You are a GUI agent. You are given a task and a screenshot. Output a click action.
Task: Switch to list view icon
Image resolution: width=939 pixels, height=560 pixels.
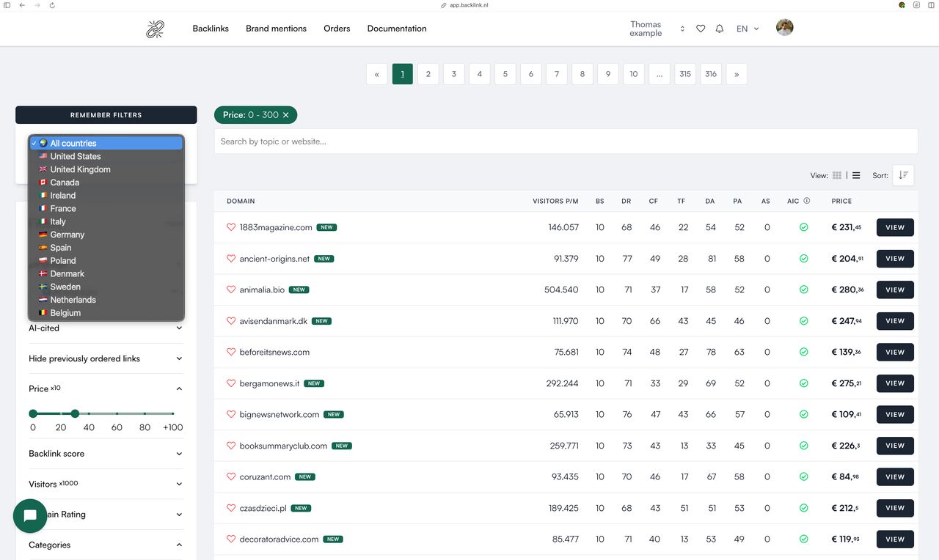(x=856, y=175)
